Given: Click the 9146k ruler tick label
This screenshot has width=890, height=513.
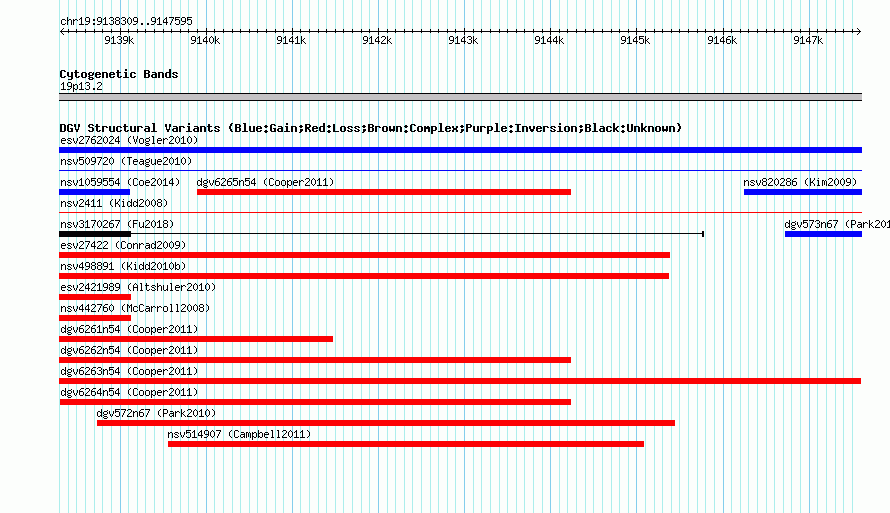Looking at the screenshot, I should click(722, 40).
